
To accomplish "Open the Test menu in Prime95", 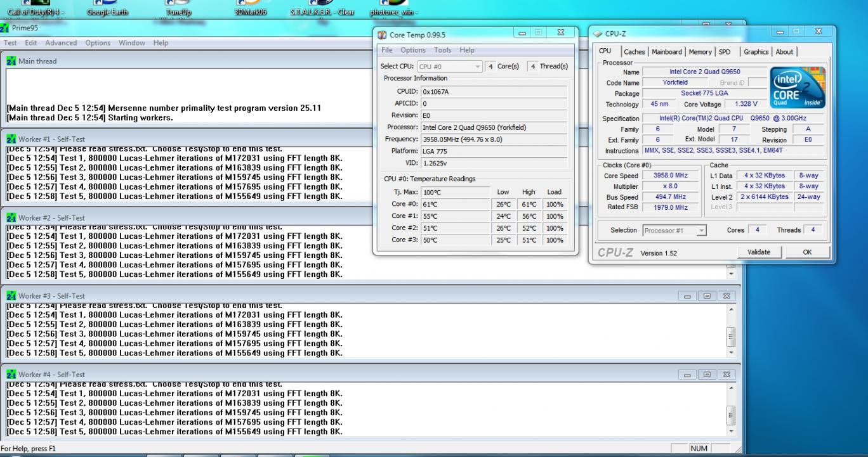I will 11,42.
